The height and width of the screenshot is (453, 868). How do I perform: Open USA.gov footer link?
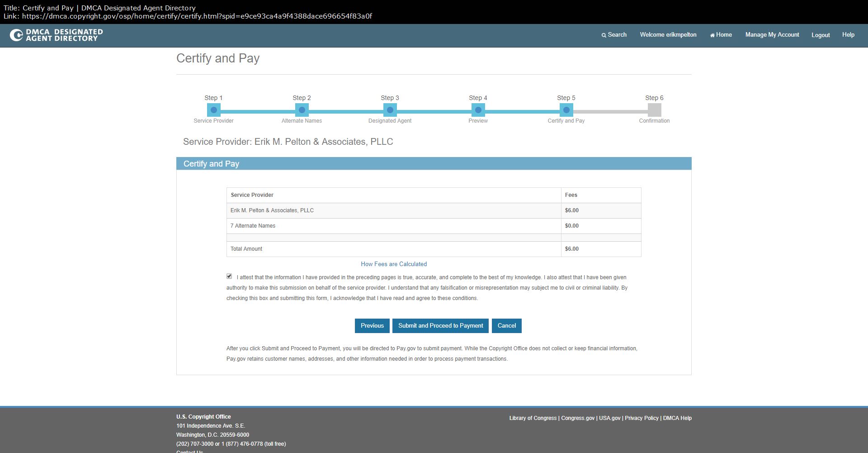[x=610, y=418]
